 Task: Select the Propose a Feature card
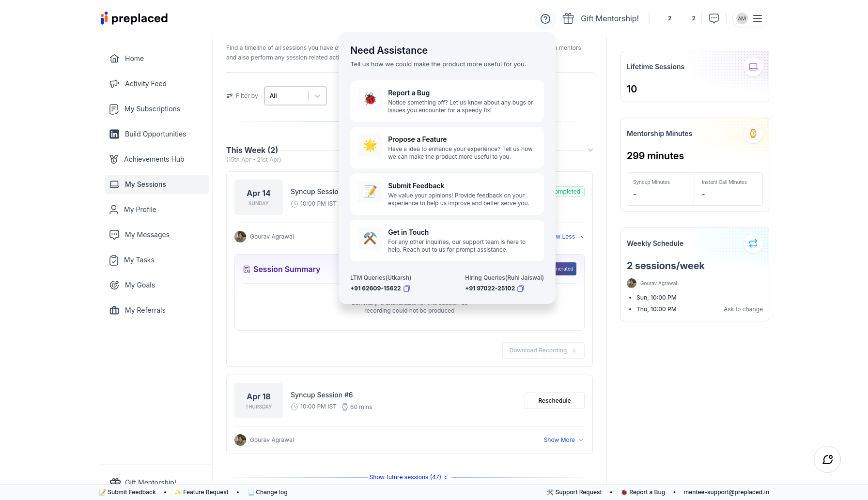tap(447, 148)
